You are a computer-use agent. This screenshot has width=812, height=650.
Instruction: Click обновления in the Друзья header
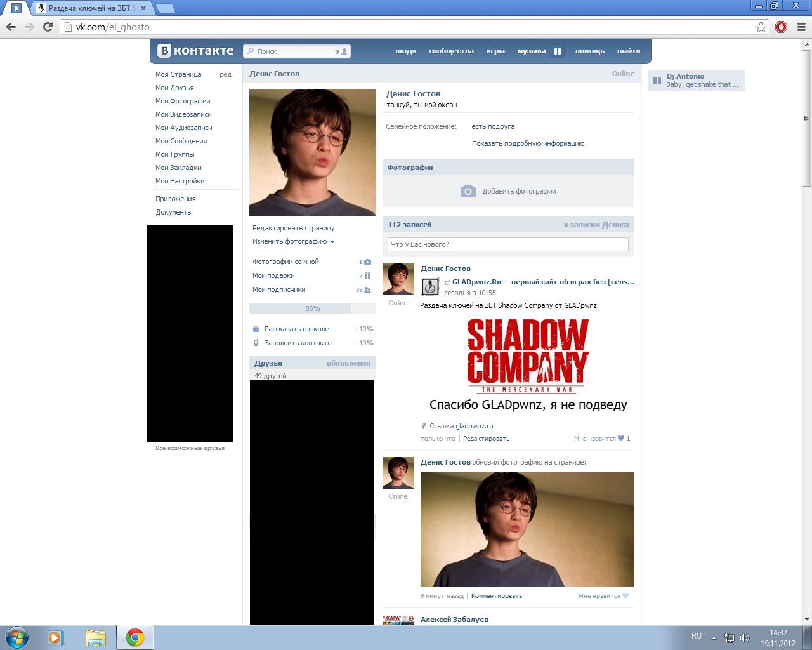pos(348,363)
